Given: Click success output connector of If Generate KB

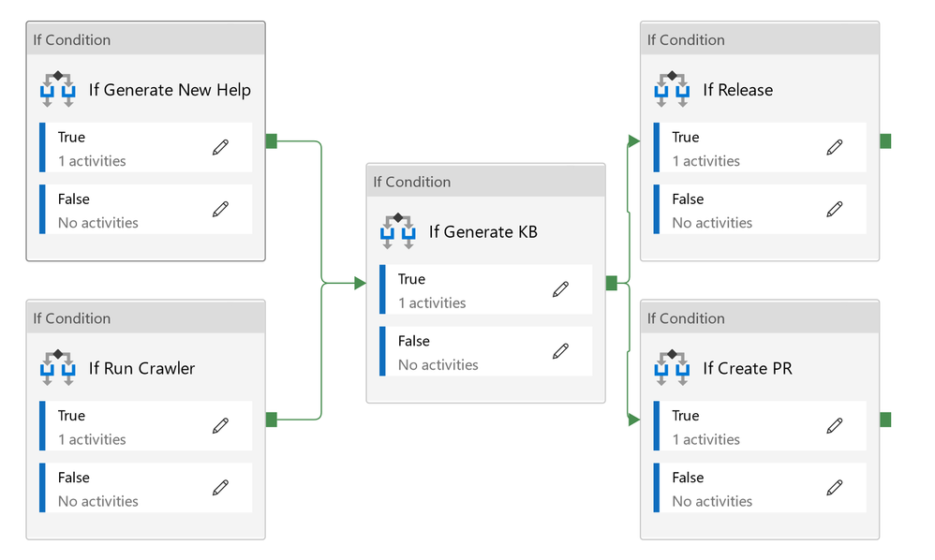Looking at the screenshot, I should tap(612, 283).
